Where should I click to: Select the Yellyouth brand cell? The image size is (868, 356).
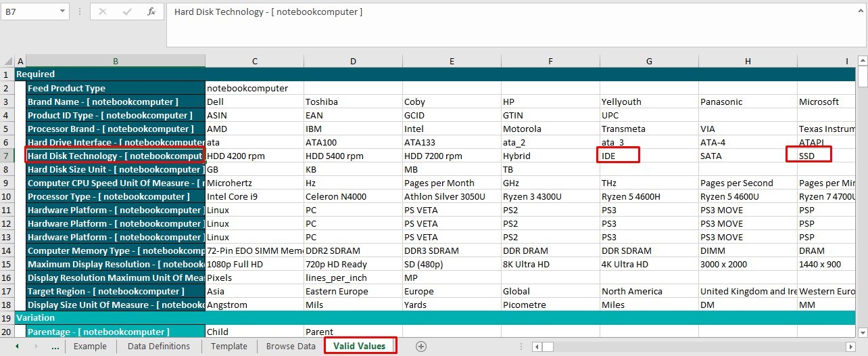(649, 102)
